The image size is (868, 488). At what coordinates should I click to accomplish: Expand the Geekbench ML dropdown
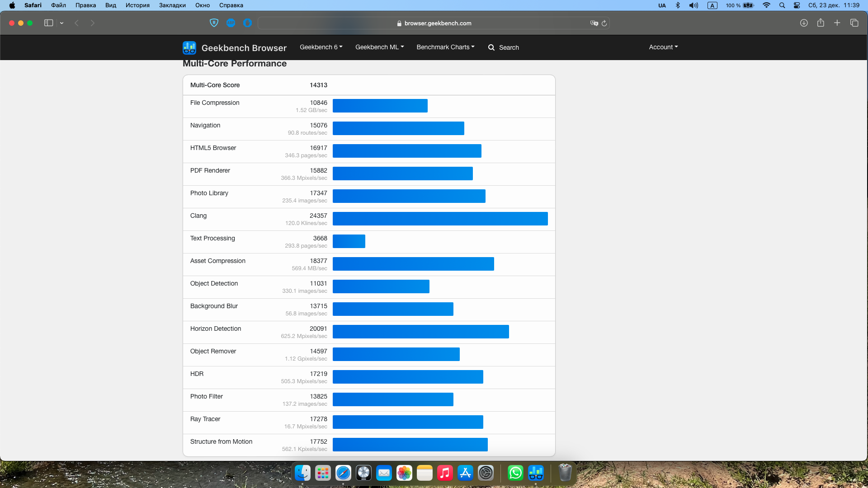[x=379, y=47]
